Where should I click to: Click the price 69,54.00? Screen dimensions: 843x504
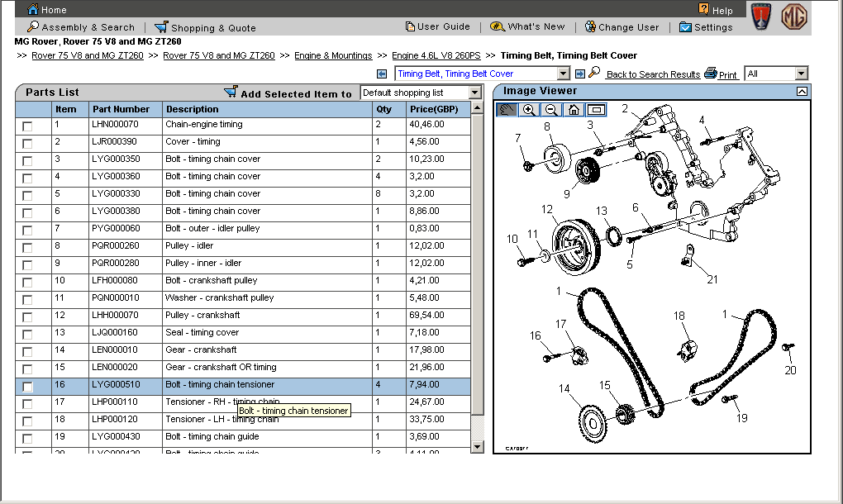pos(427,315)
